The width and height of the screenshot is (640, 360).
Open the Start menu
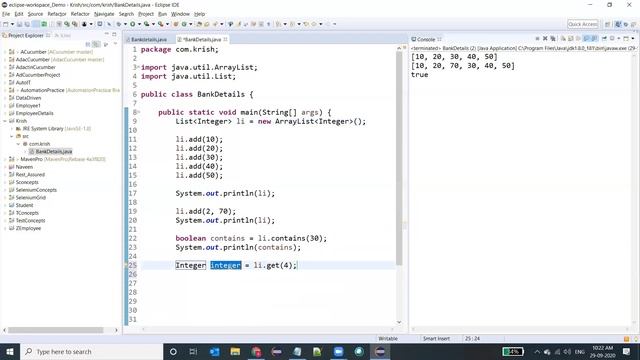click(x=9, y=351)
